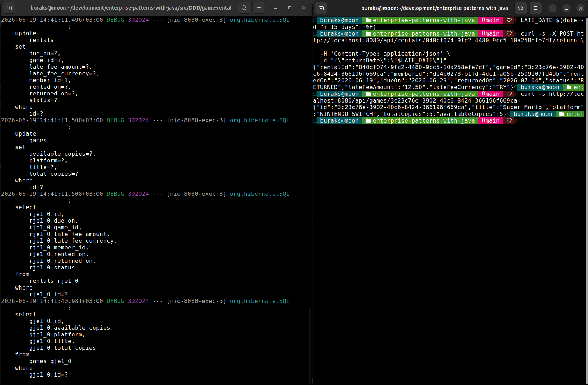Click 'rentals rje1_0' from clause
Screen dimensions: 588x385
[x=54, y=281]
